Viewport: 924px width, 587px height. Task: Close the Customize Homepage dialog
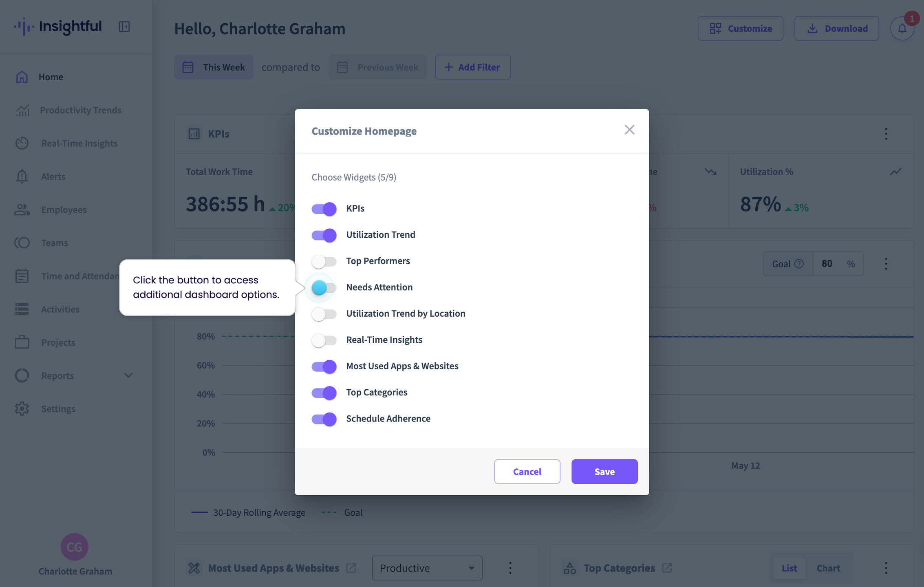pyautogui.click(x=629, y=130)
